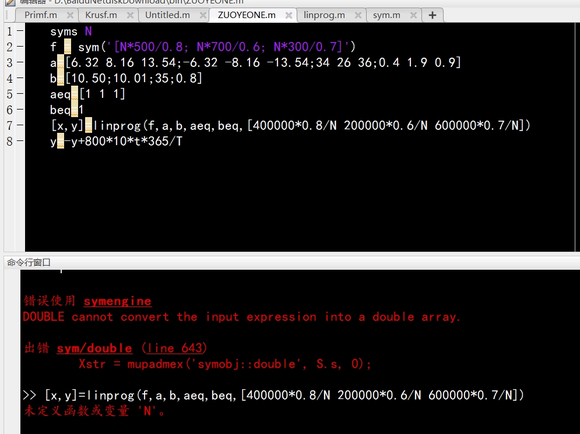The image size is (580, 434).
Task: Set breakpoint at line 1 dash
Action: (20, 31)
